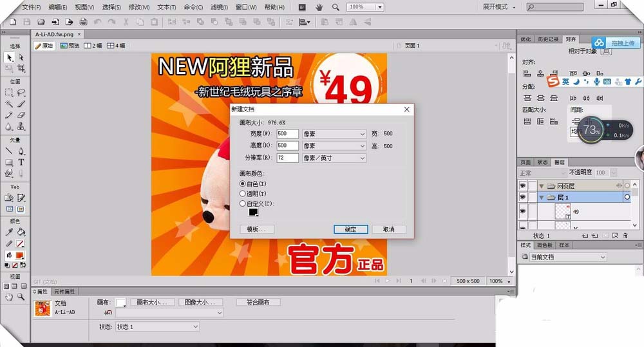Image resolution: width=644 pixels, height=347 pixels.
Task: Open the black custom canvas color swatch
Action: point(253,212)
